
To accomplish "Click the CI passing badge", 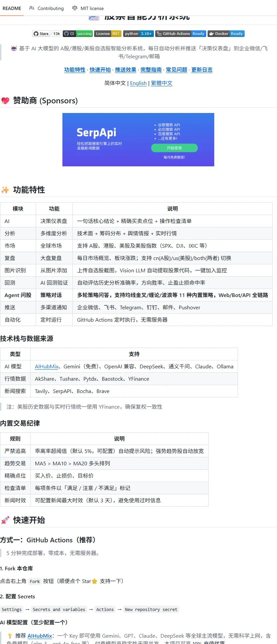I will [78, 34].
